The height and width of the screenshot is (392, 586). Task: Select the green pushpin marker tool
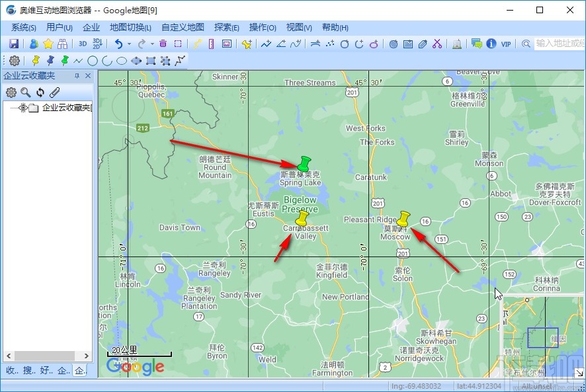coord(64,60)
